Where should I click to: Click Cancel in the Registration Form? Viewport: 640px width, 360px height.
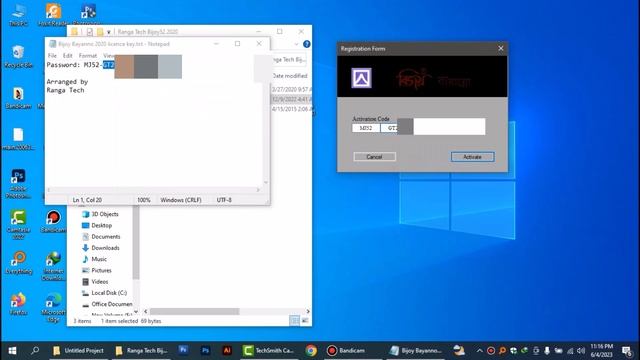[x=374, y=157]
